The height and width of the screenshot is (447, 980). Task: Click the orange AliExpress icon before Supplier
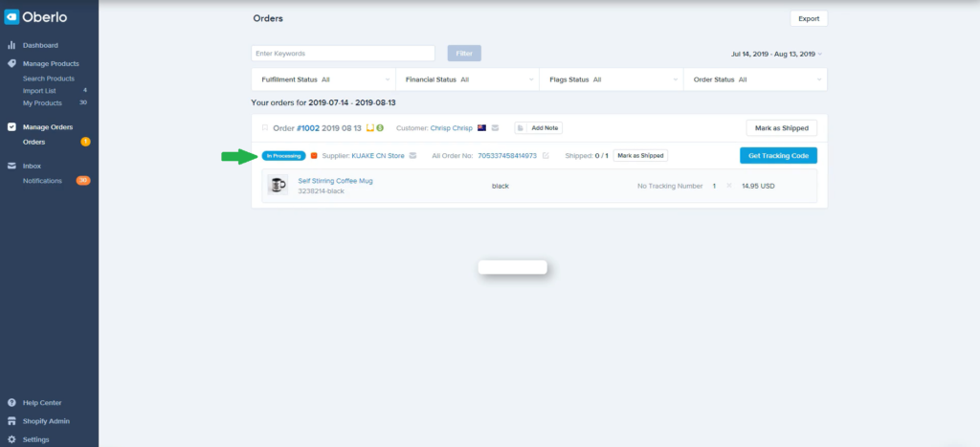point(314,156)
